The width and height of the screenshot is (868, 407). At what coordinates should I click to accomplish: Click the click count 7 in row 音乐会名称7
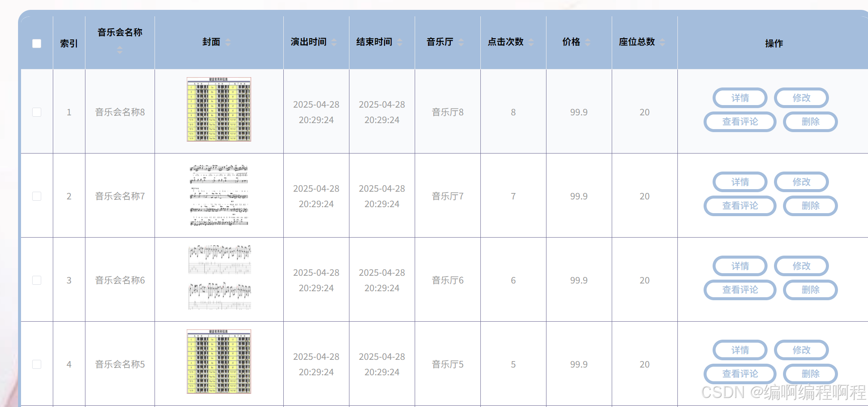[x=513, y=196]
